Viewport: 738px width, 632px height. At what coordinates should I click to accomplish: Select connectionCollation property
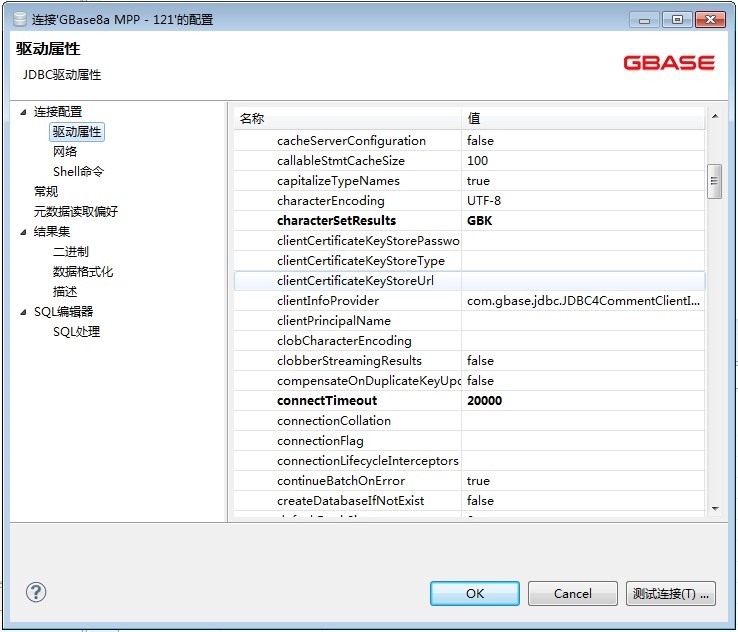tap(334, 421)
